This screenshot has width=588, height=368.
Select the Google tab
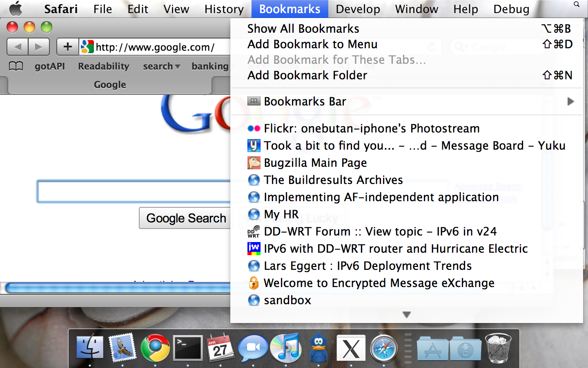(x=110, y=85)
